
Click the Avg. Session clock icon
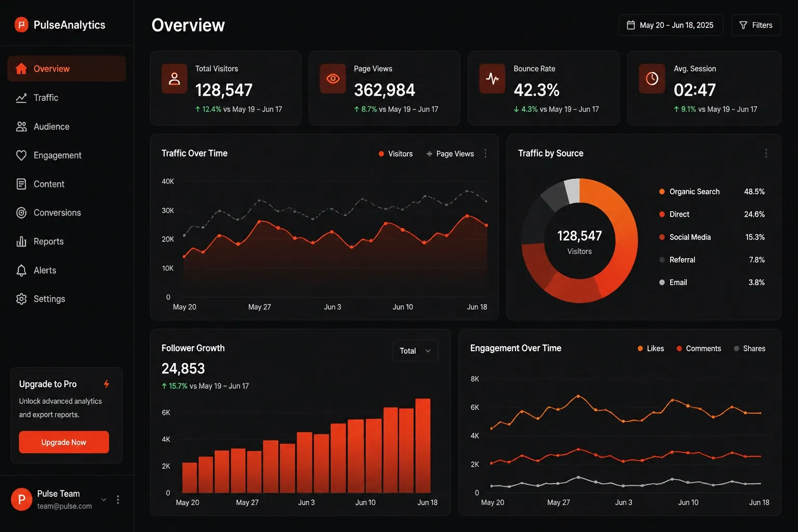coord(652,78)
